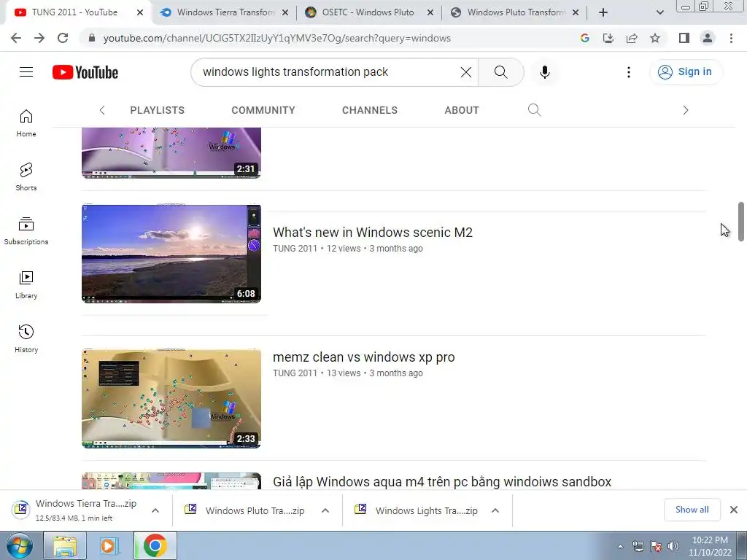This screenshot has width=747, height=560.
Task: Go to Home in sidebar
Action: [26, 123]
